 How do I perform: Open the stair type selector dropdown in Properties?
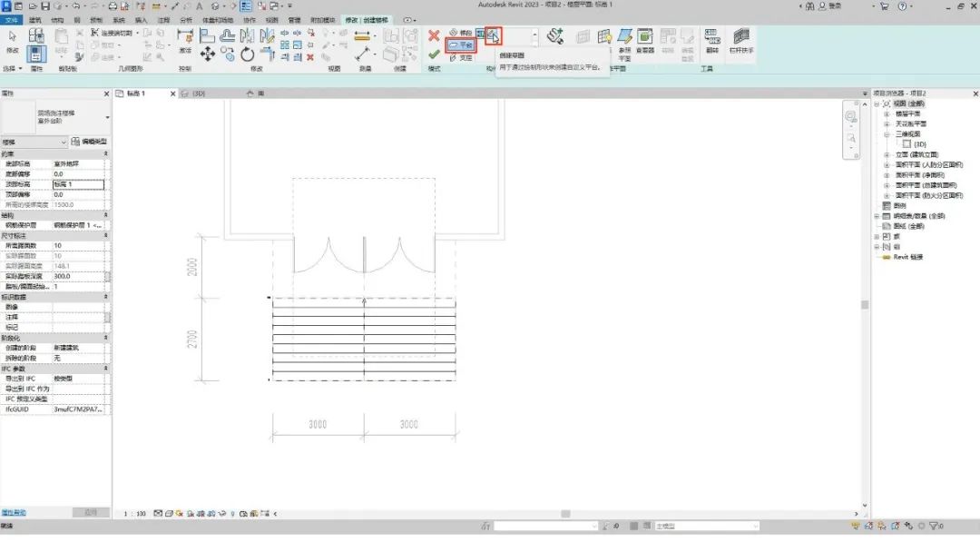tap(56, 117)
